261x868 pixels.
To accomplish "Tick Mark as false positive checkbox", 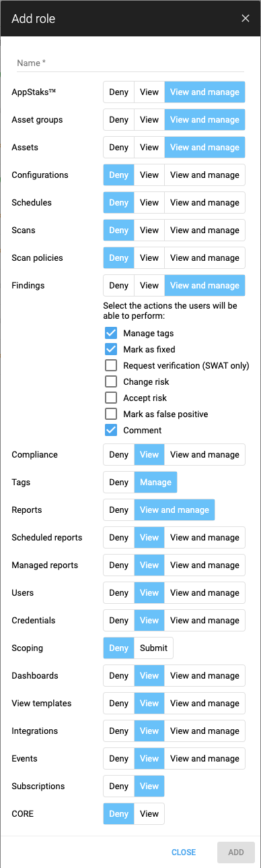I will point(111,414).
